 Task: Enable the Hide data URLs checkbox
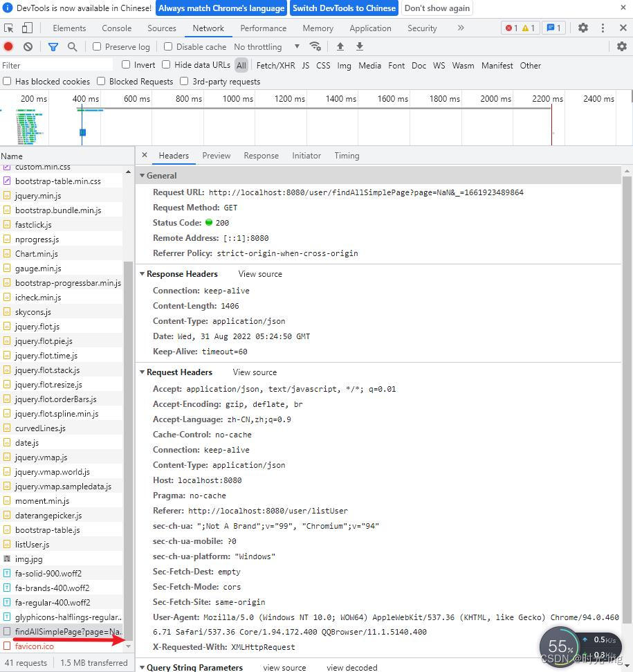(165, 65)
